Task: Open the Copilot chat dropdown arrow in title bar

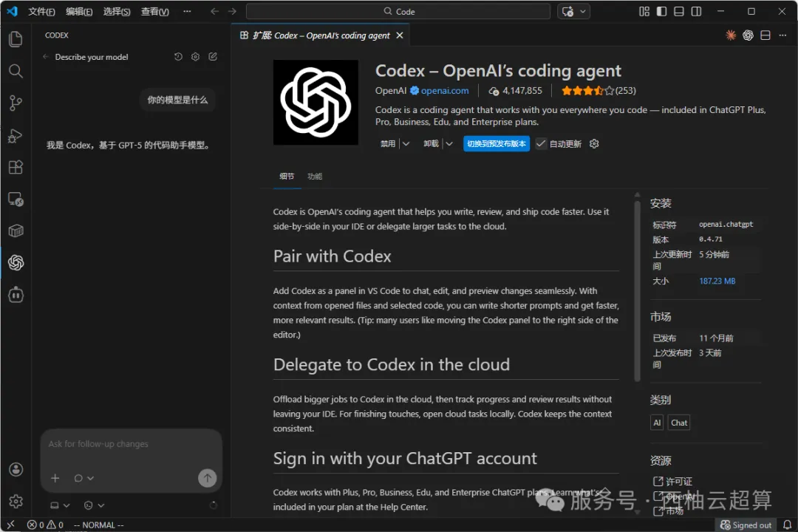Action: tap(583, 11)
